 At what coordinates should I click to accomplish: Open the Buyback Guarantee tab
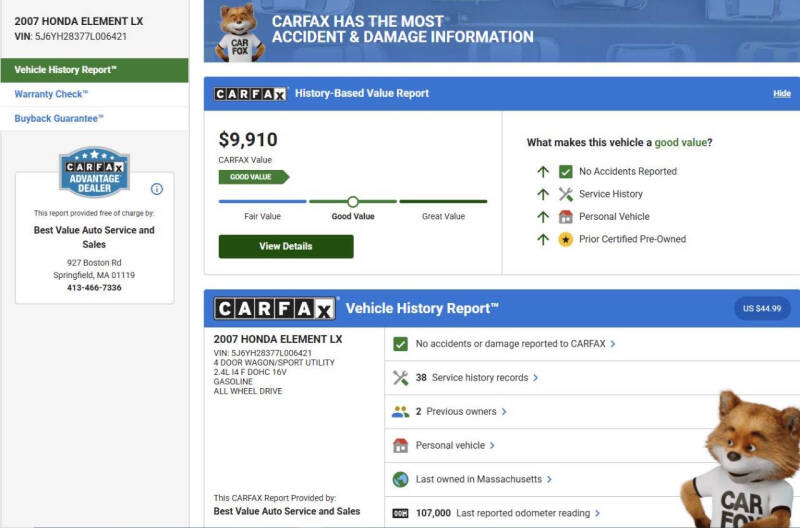click(x=59, y=118)
